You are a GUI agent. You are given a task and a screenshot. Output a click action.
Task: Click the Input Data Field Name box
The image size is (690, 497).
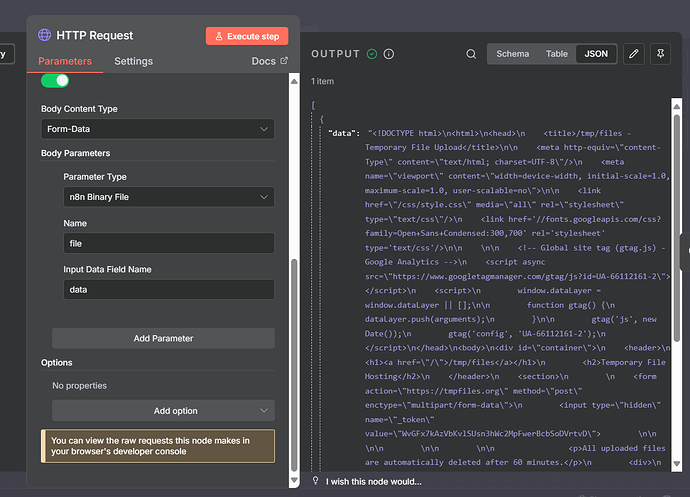click(x=168, y=289)
